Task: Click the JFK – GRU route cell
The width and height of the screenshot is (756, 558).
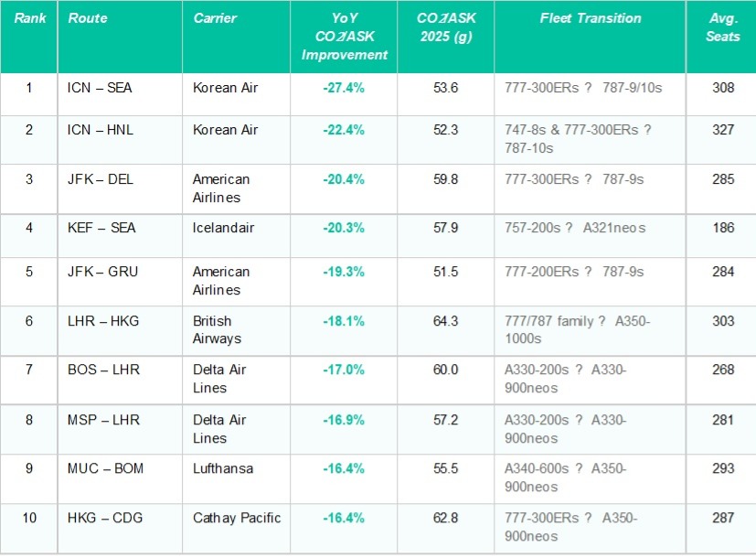Action: (x=101, y=272)
